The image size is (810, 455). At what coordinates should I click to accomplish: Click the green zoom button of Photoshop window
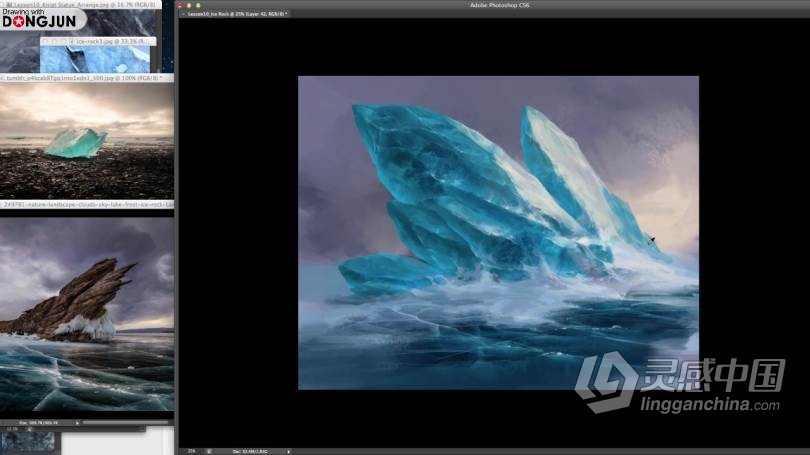pos(198,5)
